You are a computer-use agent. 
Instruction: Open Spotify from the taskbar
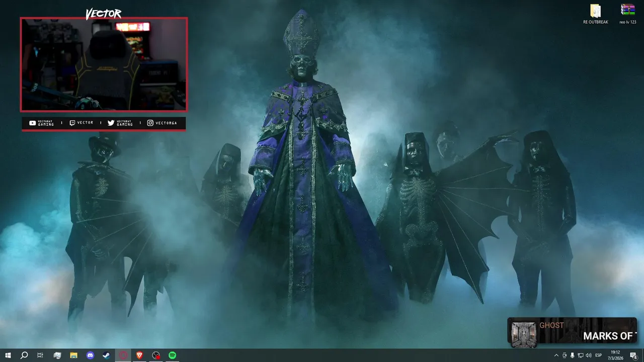173,355
